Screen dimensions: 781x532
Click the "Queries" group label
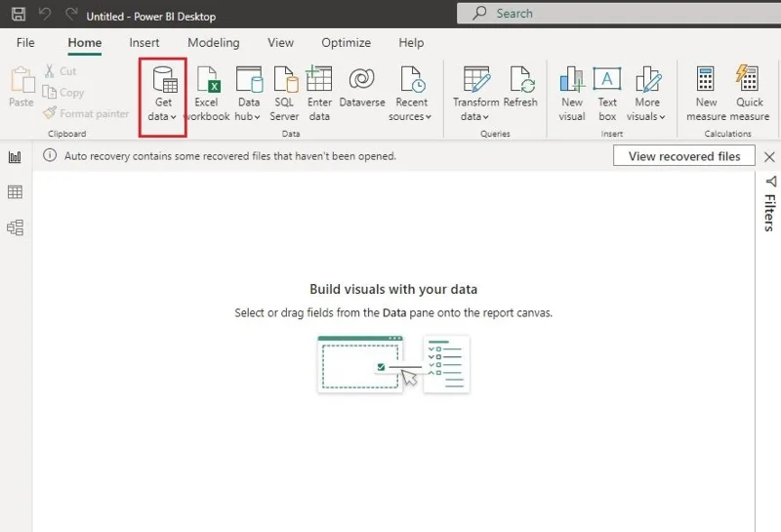coord(495,134)
